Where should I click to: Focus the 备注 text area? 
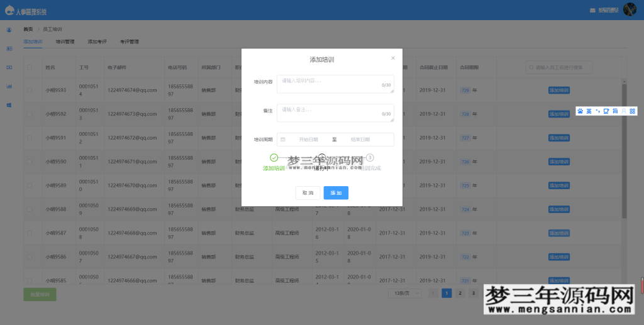(335, 113)
